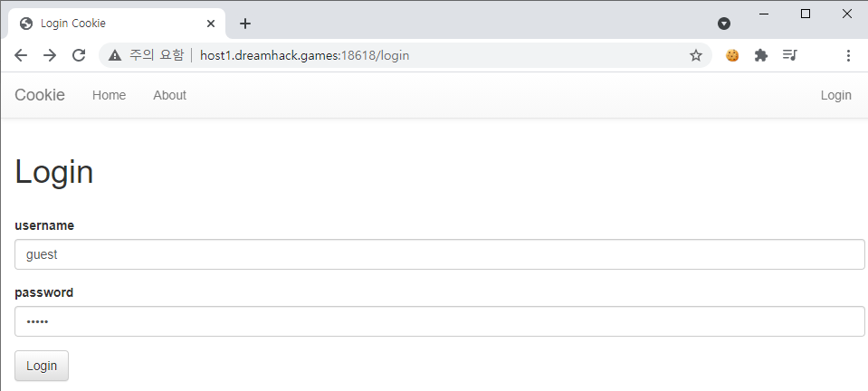Select the Login Cookie tab

[117, 24]
